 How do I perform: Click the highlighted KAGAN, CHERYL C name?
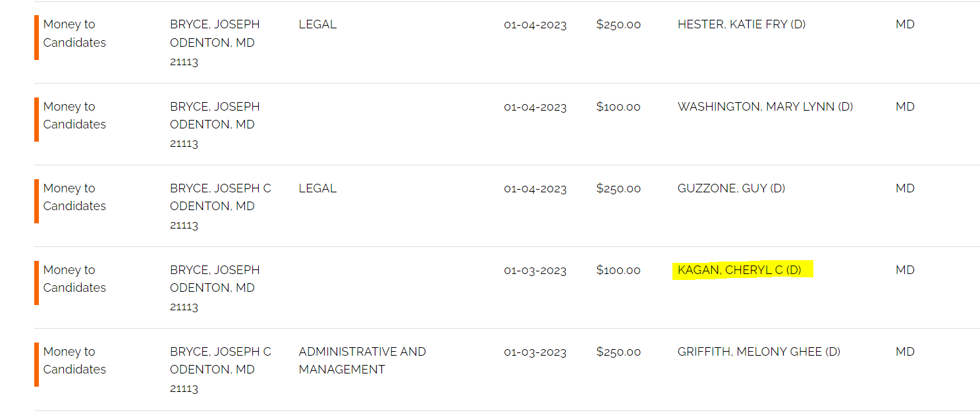(739, 270)
